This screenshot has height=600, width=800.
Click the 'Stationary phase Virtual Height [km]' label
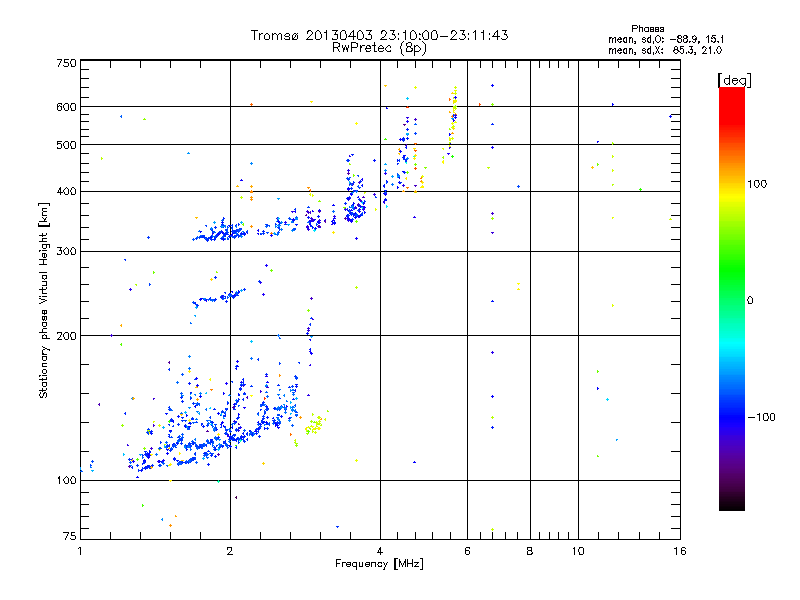44,300
